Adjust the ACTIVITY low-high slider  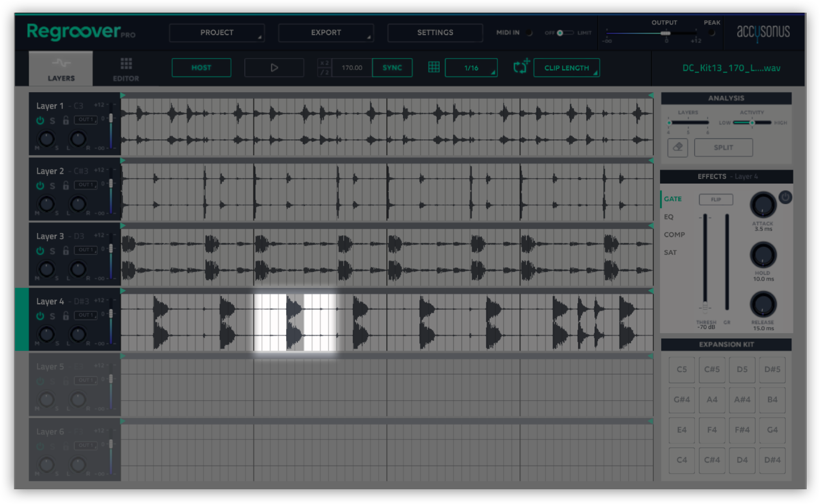[x=752, y=123]
